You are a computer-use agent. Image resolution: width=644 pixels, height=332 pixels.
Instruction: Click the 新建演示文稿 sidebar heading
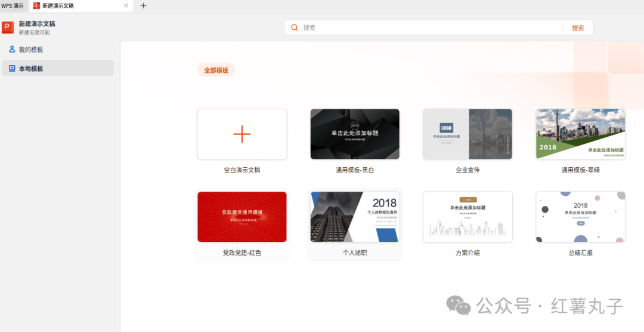(x=37, y=24)
